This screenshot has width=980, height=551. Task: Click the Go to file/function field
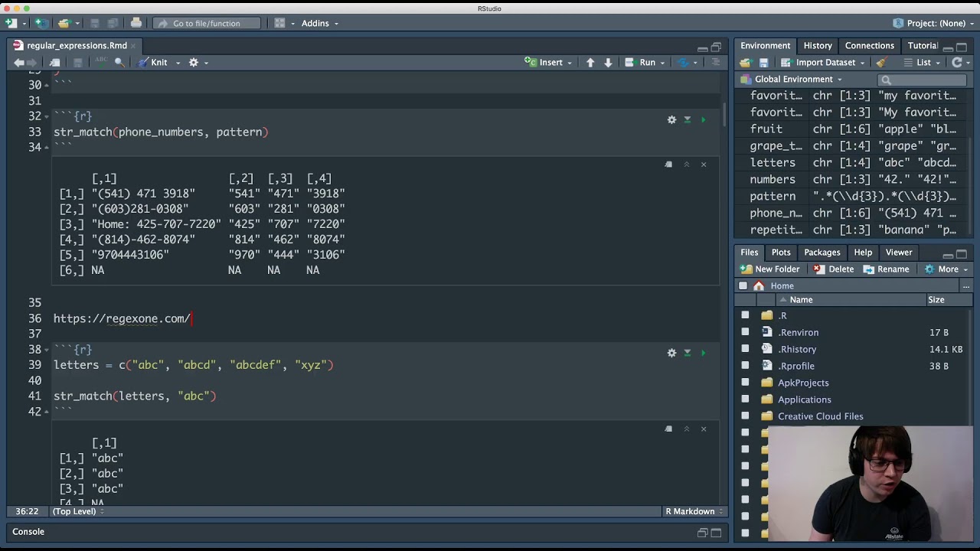pos(207,23)
